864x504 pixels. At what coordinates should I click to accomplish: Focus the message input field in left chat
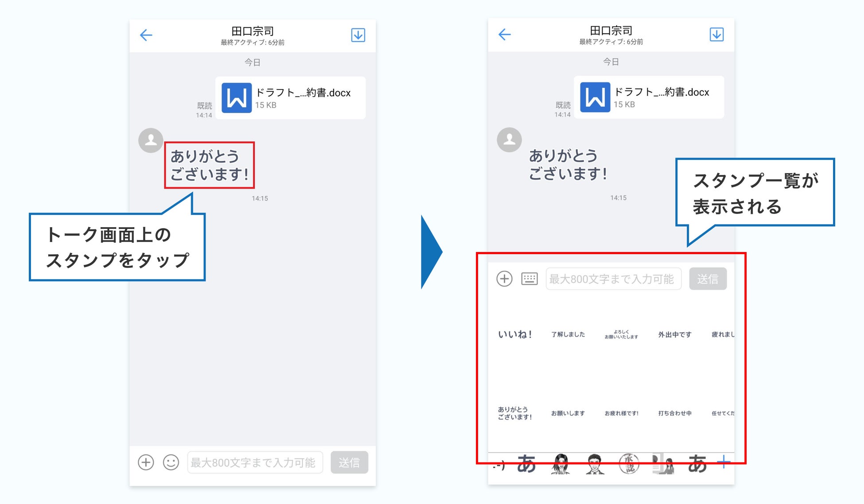click(x=255, y=462)
